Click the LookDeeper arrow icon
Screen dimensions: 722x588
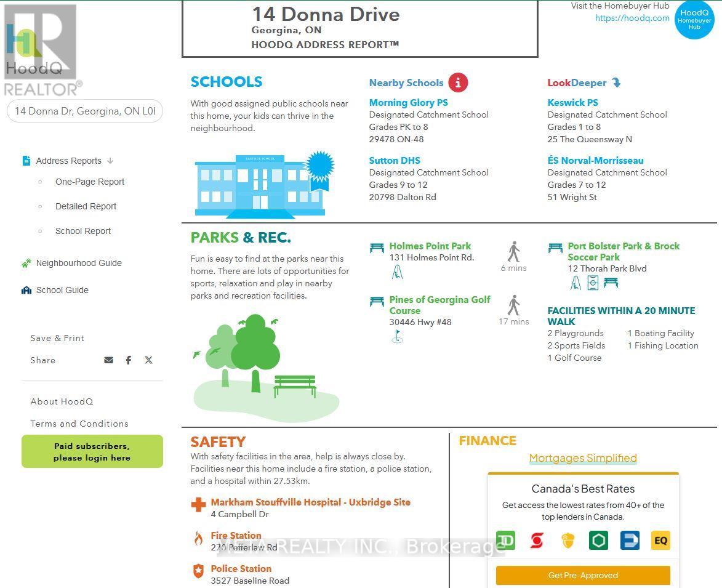617,83
